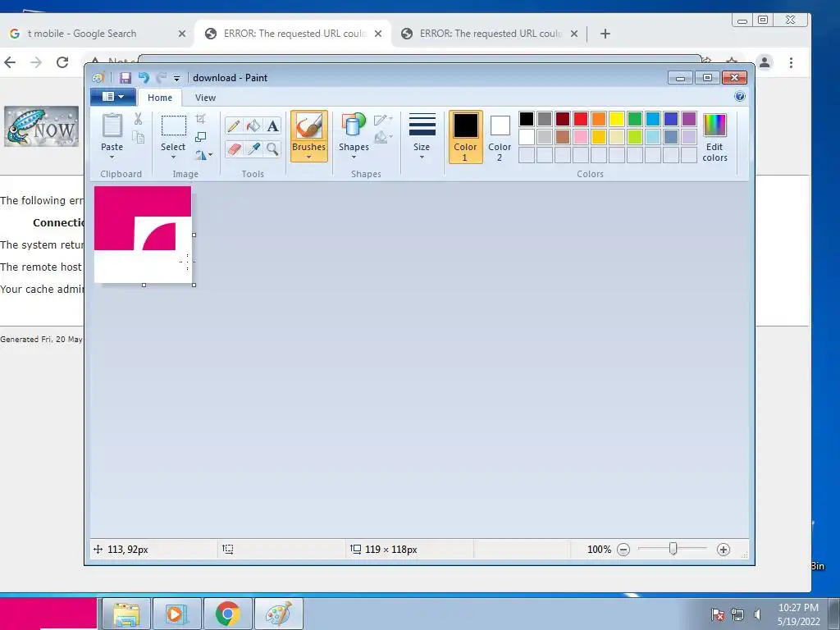
Task: Click zoom in plus button
Action: pos(724,550)
